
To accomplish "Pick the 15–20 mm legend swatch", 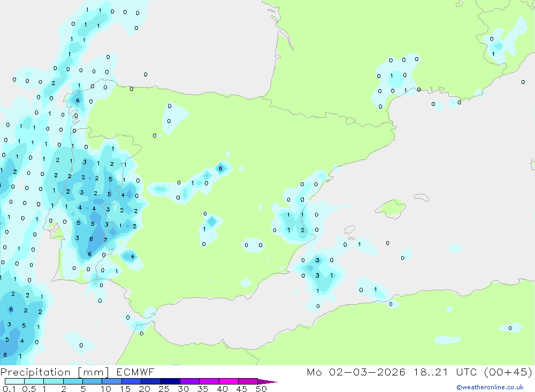I will coord(132,381).
